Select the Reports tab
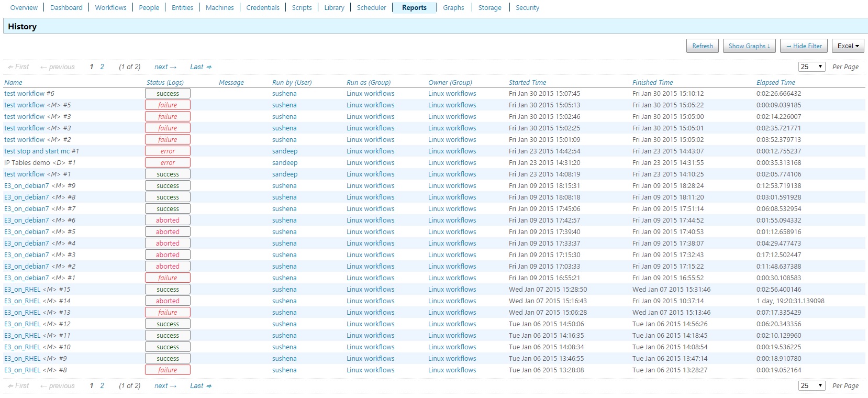The image size is (868, 398). [415, 7]
